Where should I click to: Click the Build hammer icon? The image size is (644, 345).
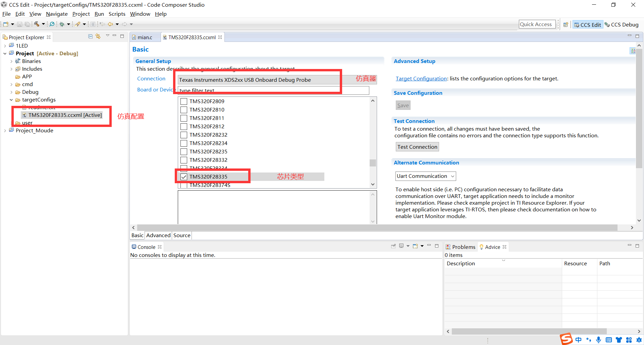click(37, 24)
